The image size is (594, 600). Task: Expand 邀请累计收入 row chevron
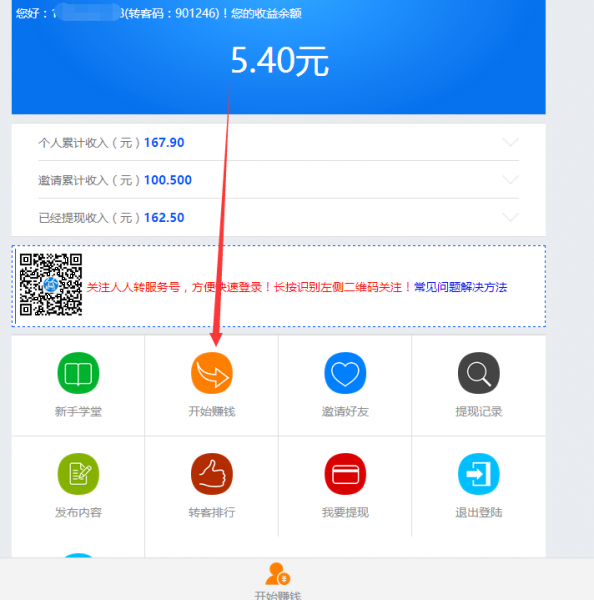[x=510, y=179]
